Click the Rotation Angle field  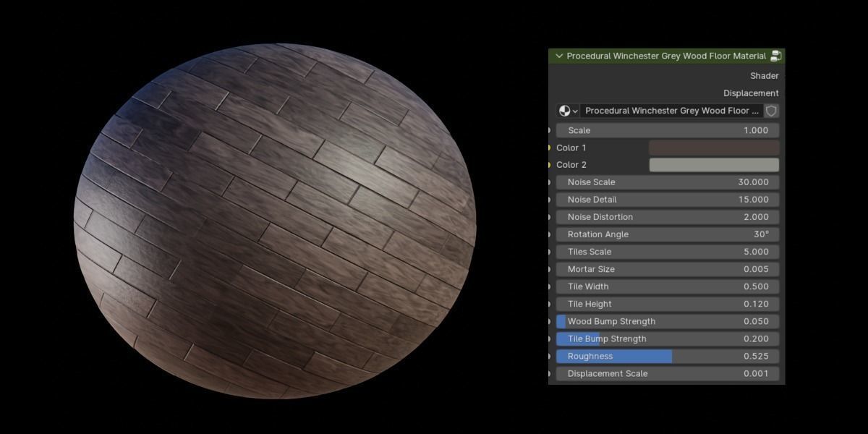coord(668,234)
